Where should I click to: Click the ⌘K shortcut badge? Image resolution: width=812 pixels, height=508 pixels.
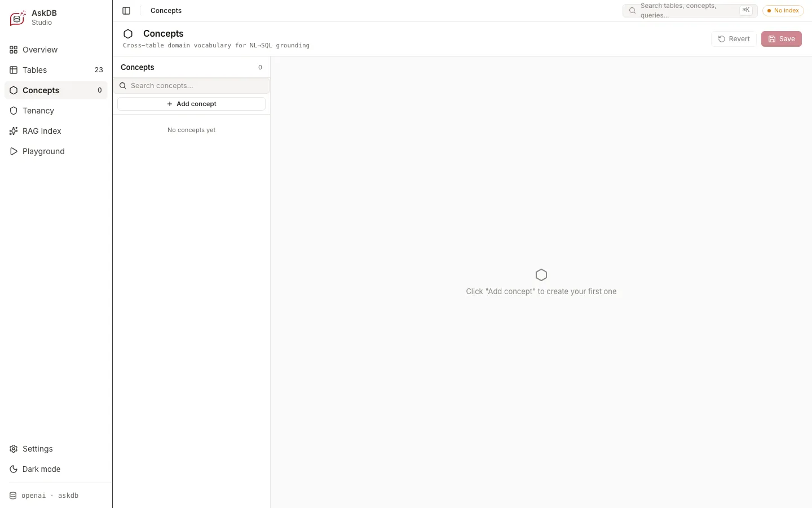point(745,10)
